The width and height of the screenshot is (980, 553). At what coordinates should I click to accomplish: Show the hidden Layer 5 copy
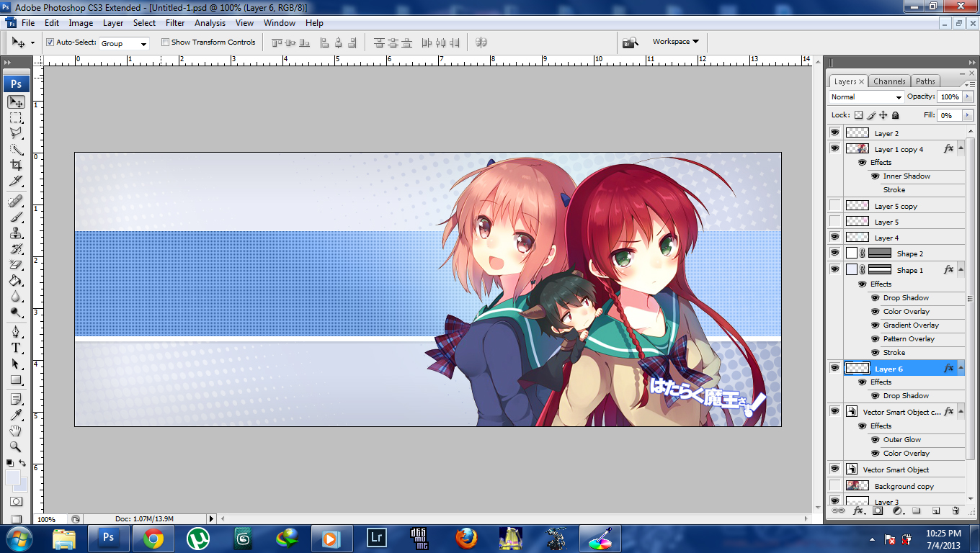pos(835,206)
